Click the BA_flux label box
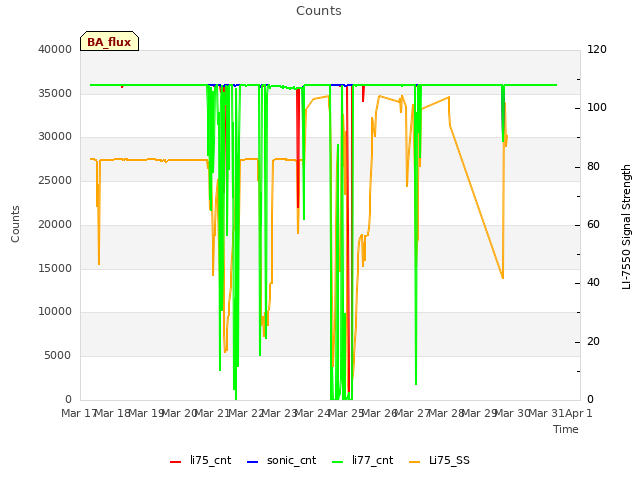 109,41
